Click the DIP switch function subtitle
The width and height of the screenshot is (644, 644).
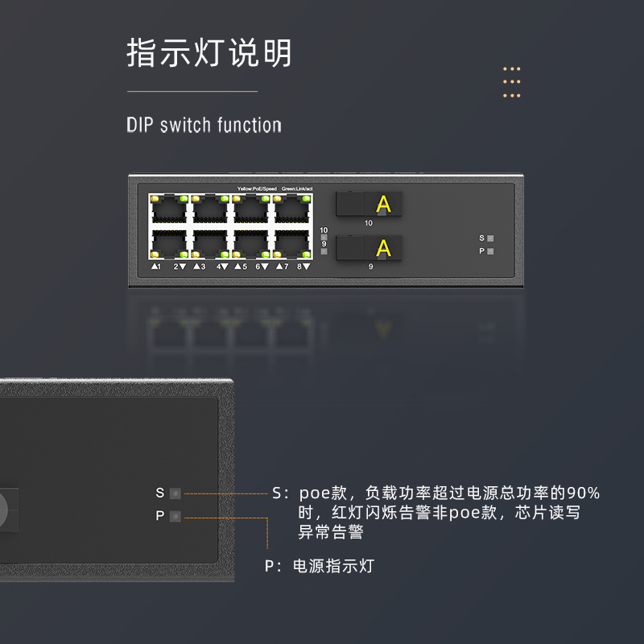point(204,125)
